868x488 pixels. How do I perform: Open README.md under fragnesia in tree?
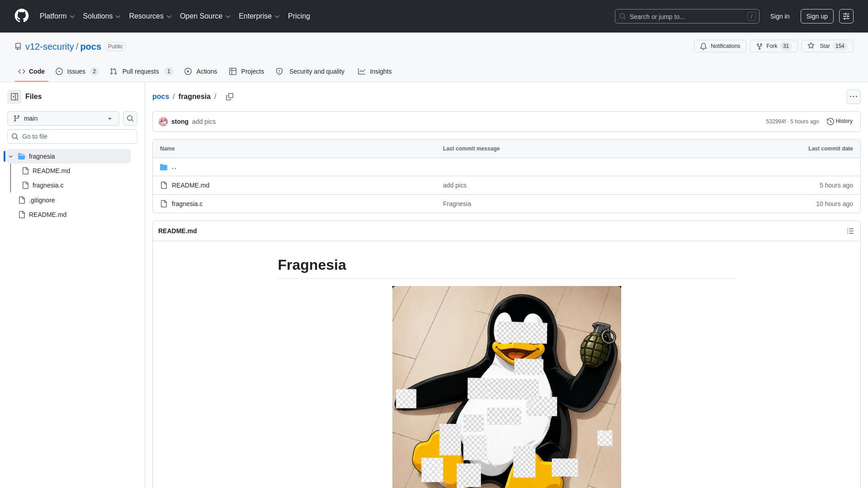(x=51, y=171)
